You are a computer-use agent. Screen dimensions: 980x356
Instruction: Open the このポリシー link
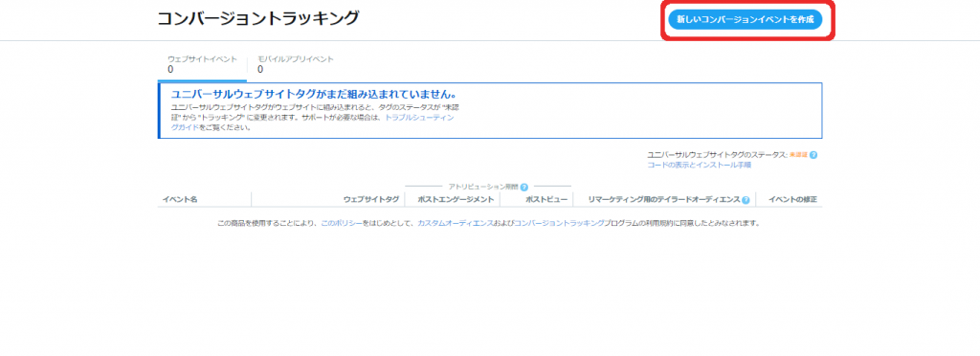coord(342,223)
